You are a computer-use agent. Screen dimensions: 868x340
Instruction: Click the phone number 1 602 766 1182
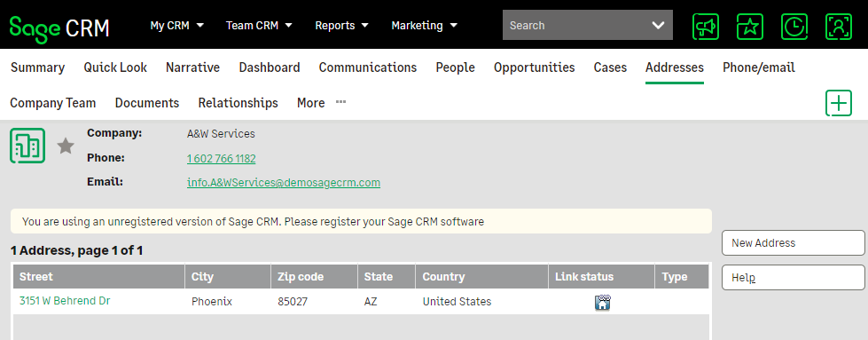222,159
